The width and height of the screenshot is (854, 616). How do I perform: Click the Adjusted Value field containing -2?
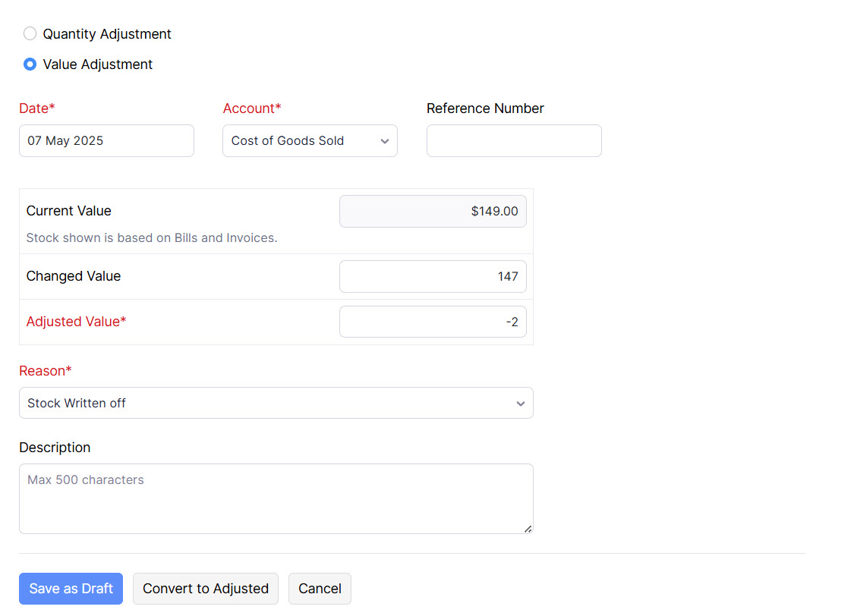pos(433,322)
